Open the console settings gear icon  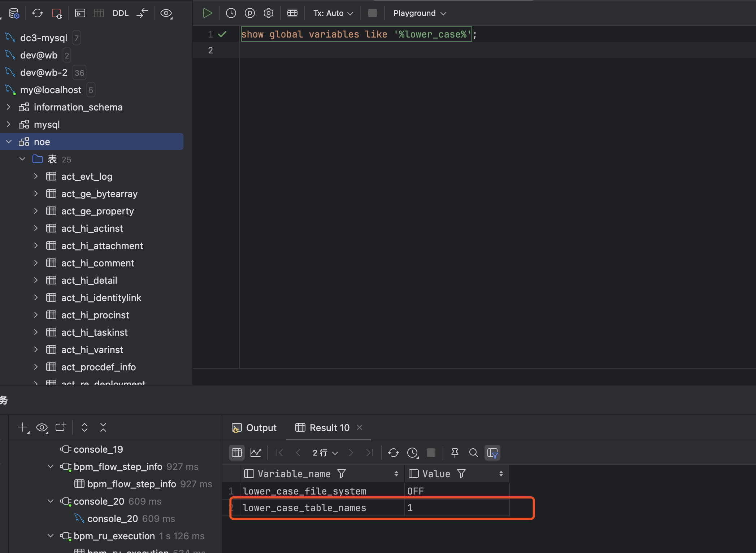[269, 13]
